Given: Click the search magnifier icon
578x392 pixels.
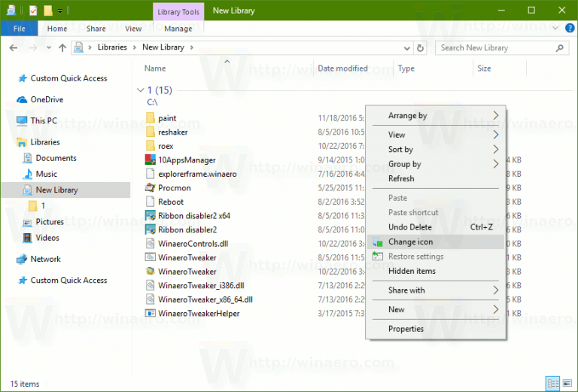Looking at the screenshot, I should (560, 48).
